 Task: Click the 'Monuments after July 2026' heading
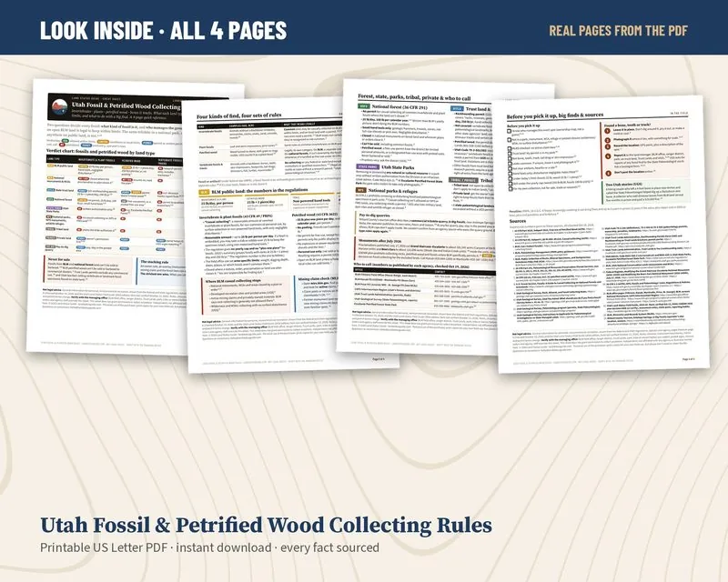[379, 241]
